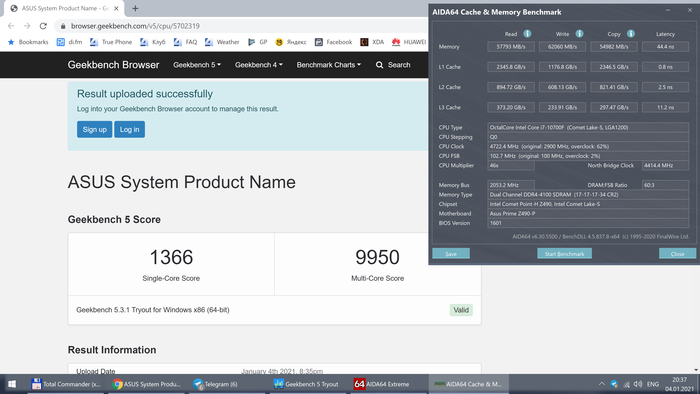
Task: Click the Bookmarks star icon
Action: (11, 42)
